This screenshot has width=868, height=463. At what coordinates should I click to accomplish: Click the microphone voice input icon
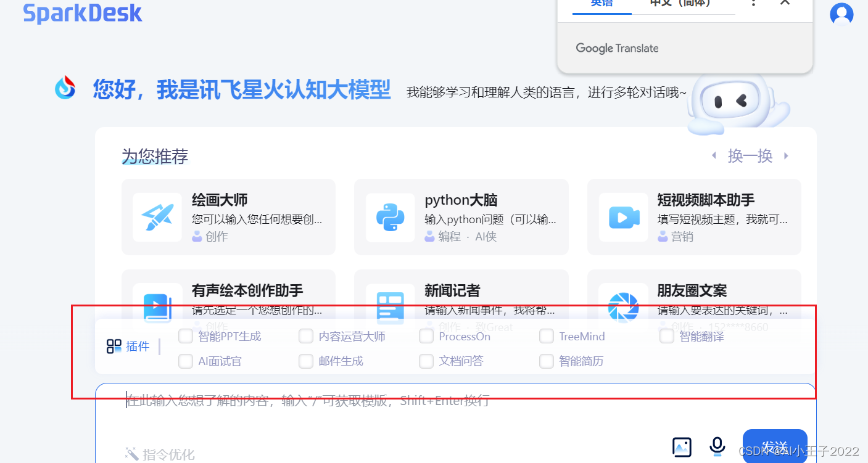(x=717, y=446)
